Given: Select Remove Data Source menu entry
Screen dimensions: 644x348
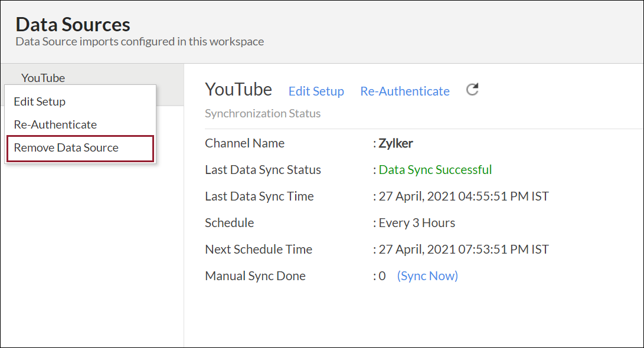Looking at the screenshot, I should click(66, 147).
